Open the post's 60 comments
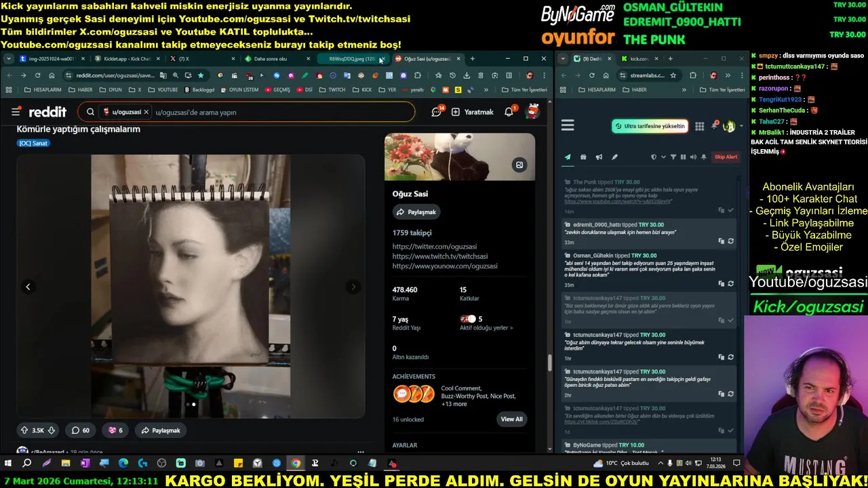This screenshot has width=868, height=488. click(81, 430)
